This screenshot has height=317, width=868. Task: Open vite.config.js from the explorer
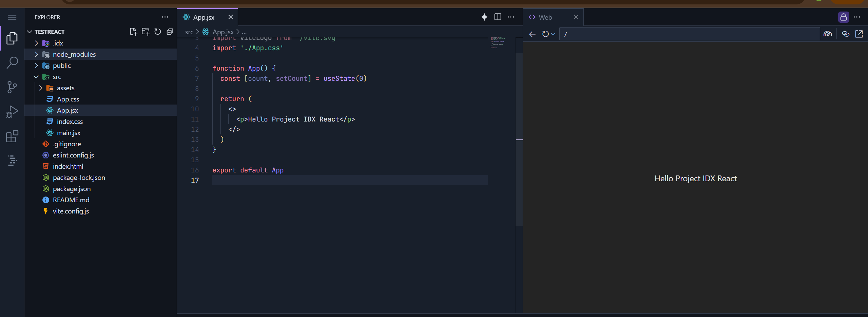click(70, 211)
